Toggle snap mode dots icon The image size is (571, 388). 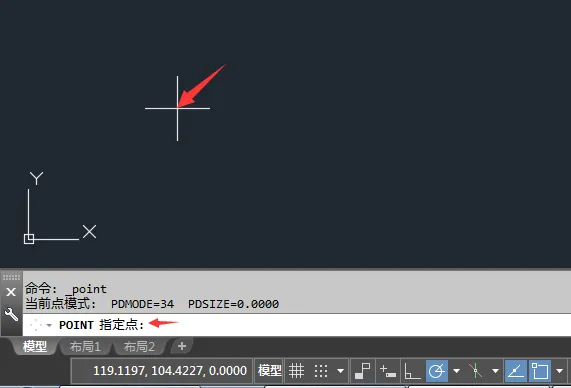(321, 371)
